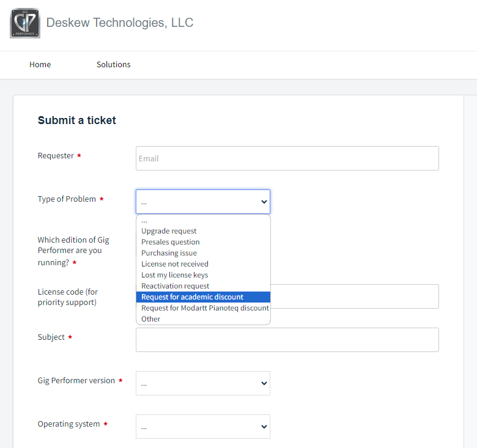Choose Other in problem type list
477x448 pixels.
[x=203, y=319]
